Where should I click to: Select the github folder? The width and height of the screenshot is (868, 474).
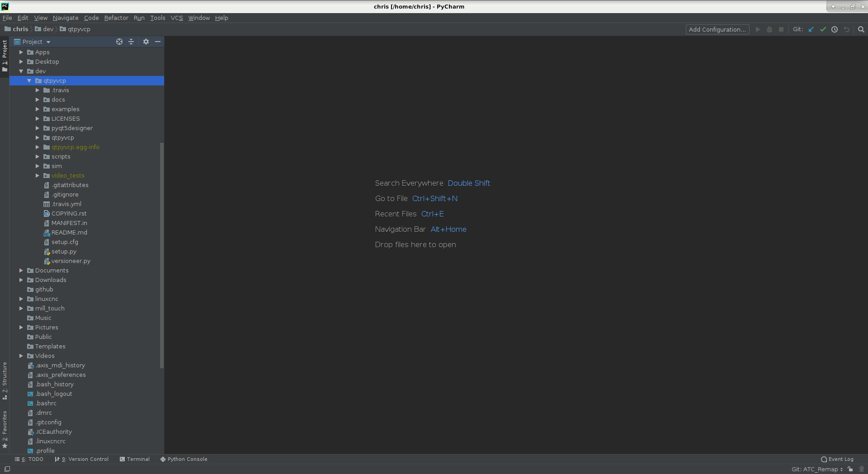(44, 290)
